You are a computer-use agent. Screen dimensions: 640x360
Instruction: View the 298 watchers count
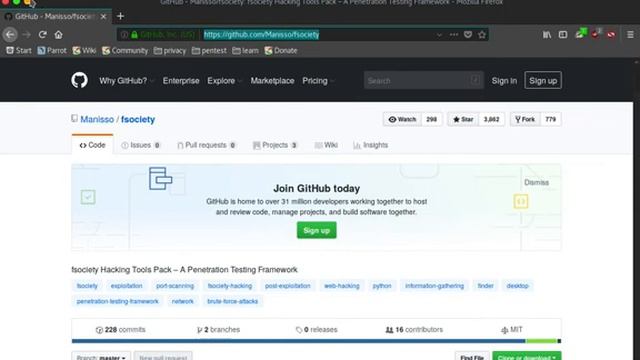[431, 119]
